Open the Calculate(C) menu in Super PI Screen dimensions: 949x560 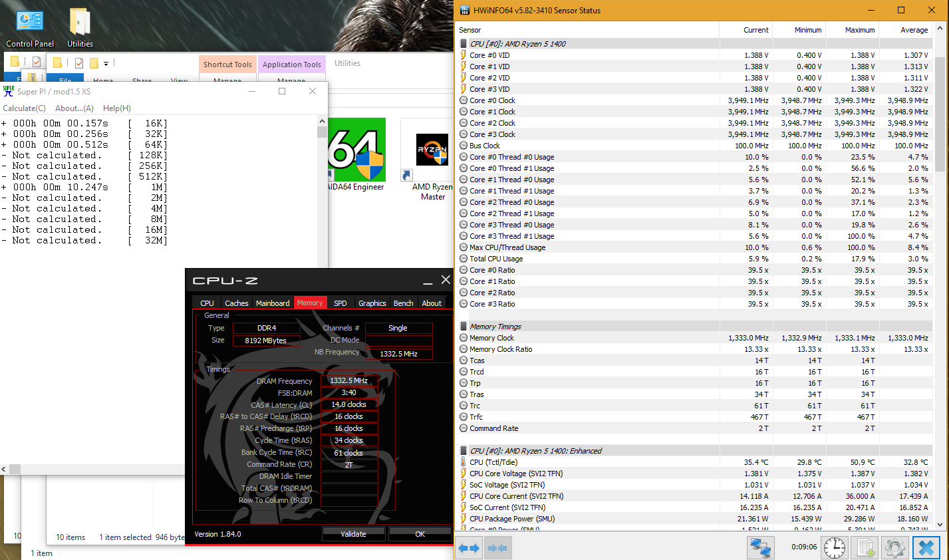[x=25, y=108]
